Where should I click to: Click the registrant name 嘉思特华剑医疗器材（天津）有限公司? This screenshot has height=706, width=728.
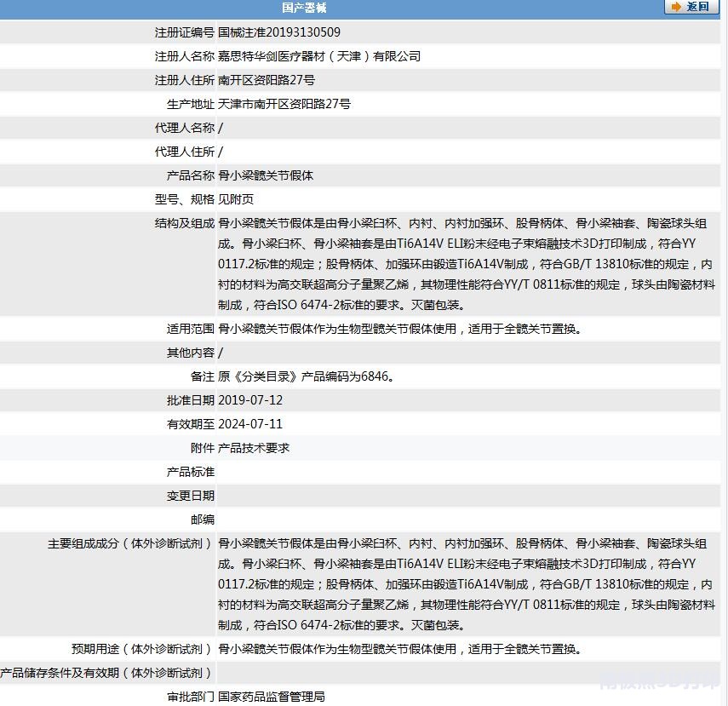(319, 56)
